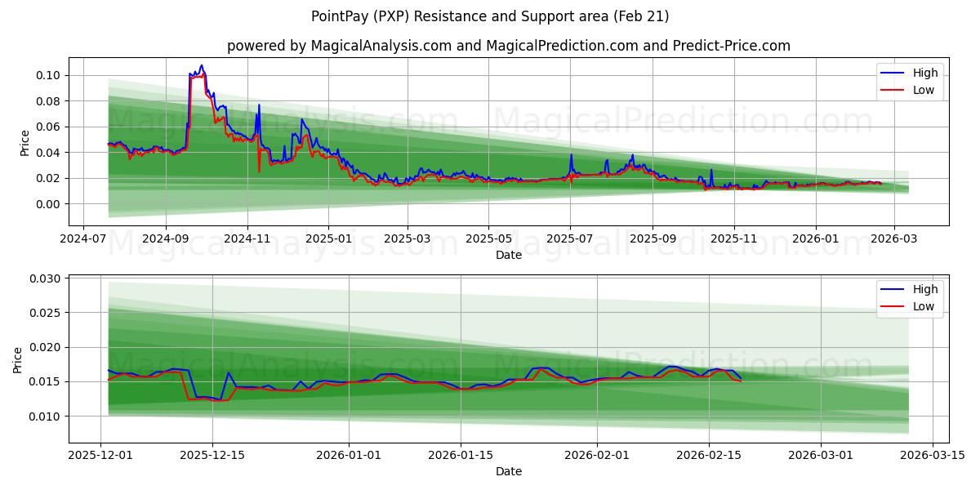Screen dimensions: 980x490
Task: Click the '2024-11' tick label on the top chart
Action: 247,239
